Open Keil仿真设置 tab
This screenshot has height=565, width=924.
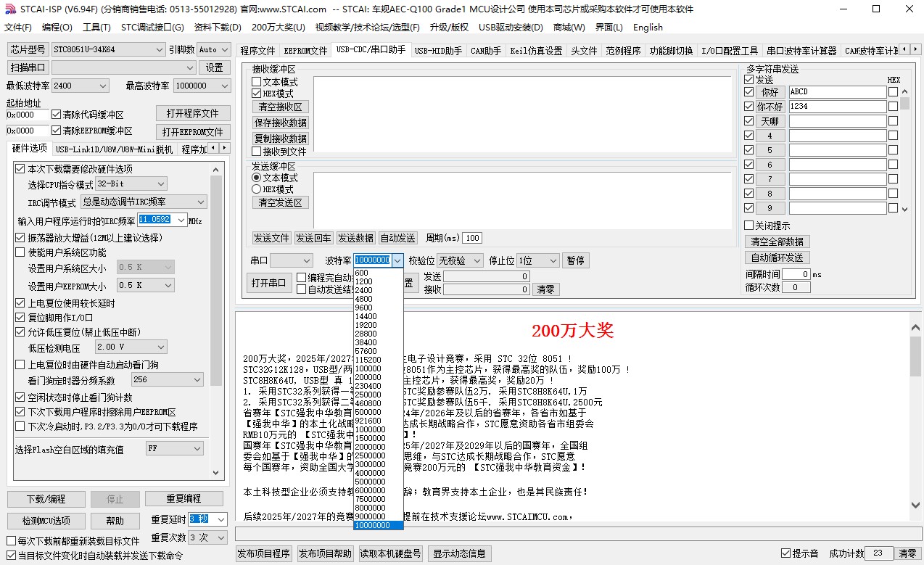[536, 51]
